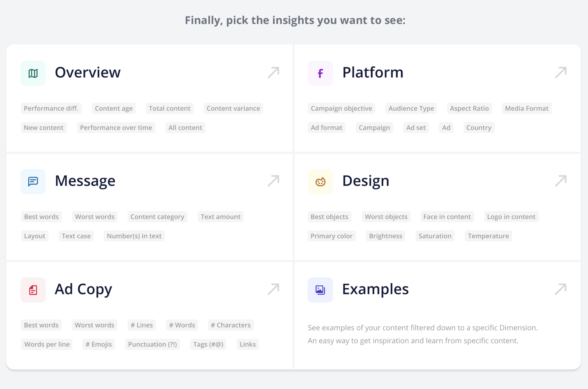Image resolution: width=588 pixels, height=389 pixels.
Task: Pick the Primary color tag
Action: click(332, 236)
